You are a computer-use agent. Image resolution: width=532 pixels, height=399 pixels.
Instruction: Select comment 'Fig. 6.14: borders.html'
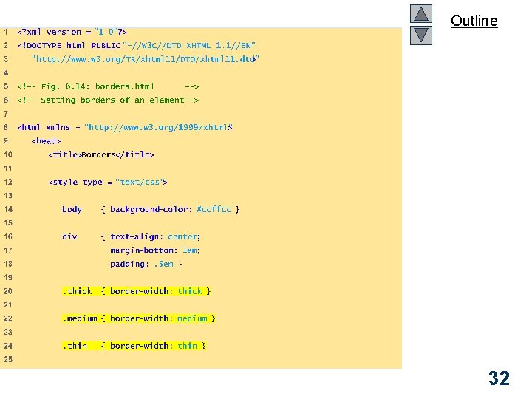(108, 86)
